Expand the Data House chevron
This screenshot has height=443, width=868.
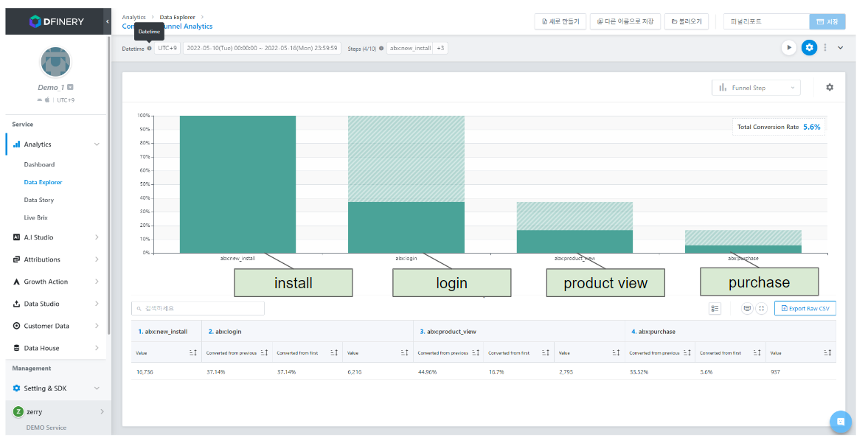click(97, 348)
